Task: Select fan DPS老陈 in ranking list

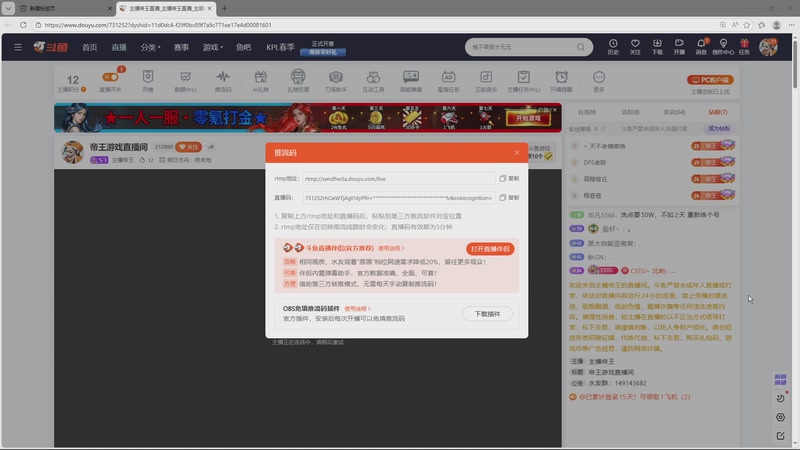Action: click(653, 163)
